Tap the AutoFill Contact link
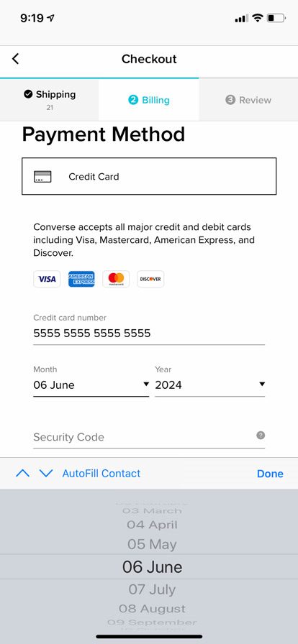The width and height of the screenshot is (298, 644). [101, 474]
